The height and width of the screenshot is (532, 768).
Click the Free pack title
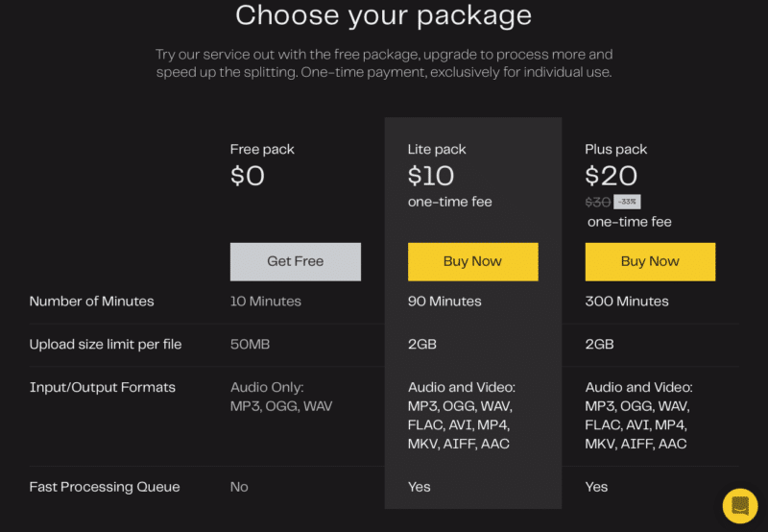click(262, 150)
